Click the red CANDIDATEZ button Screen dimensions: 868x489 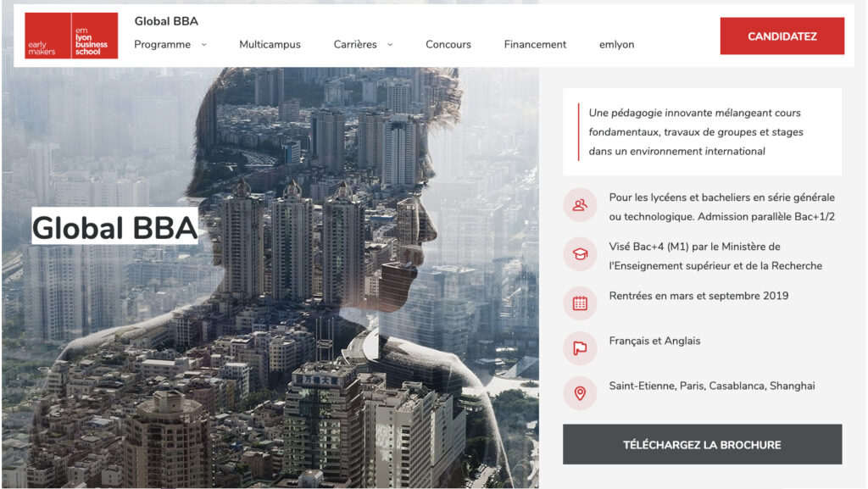tap(782, 36)
